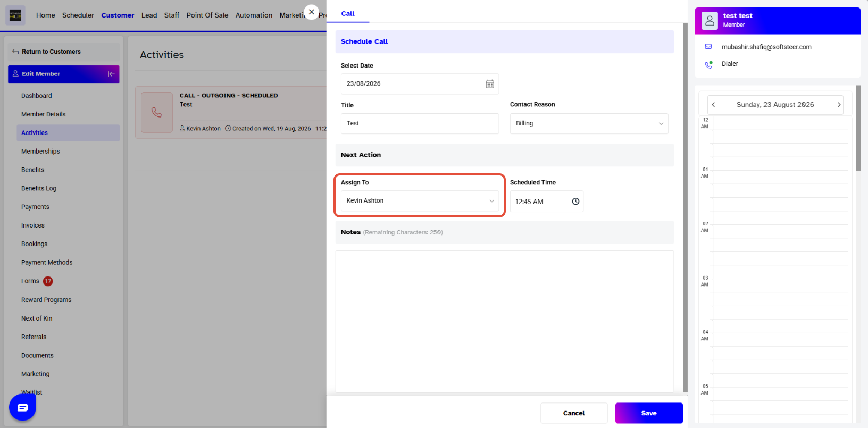Image resolution: width=868 pixels, height=428 pixels.
Task: Open Marketing in the sidebar
Action: point(36,374)
